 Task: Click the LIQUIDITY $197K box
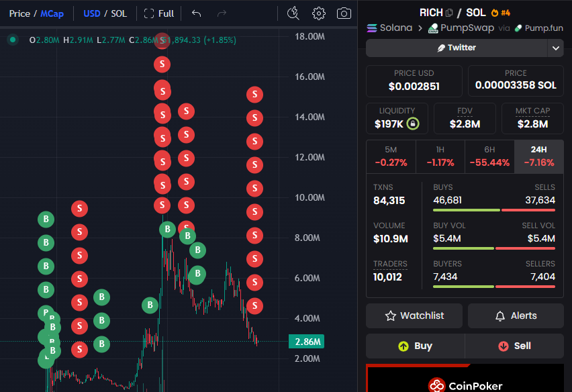click(x=397, y=119)
